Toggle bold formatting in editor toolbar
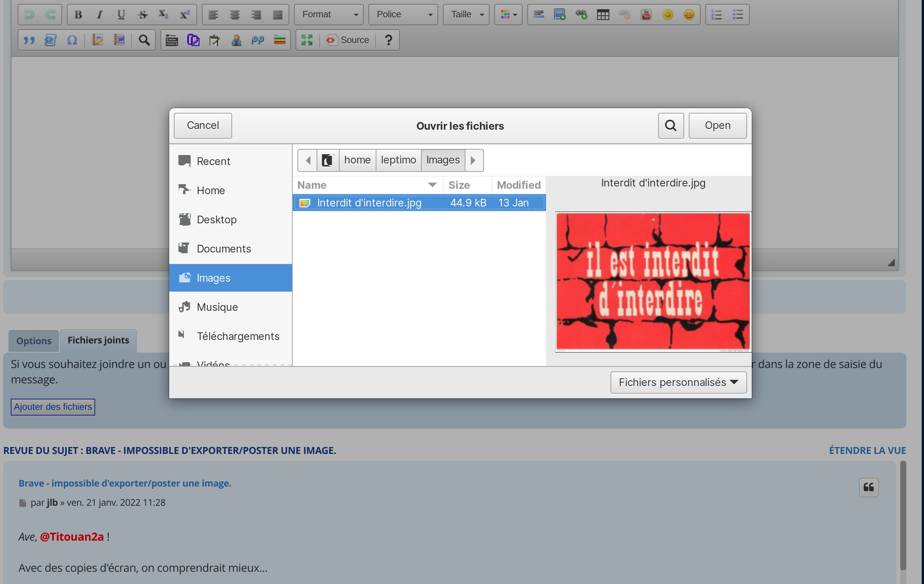 78,15
